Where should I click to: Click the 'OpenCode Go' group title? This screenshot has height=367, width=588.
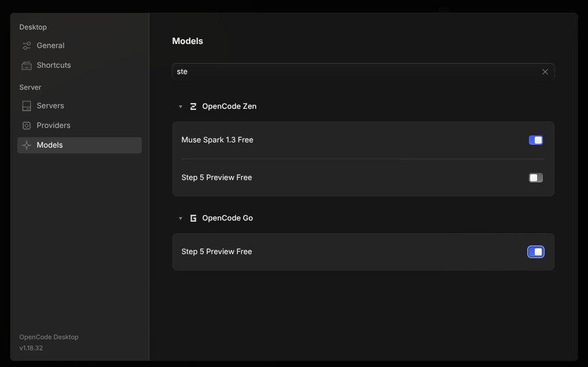(227, 218)
